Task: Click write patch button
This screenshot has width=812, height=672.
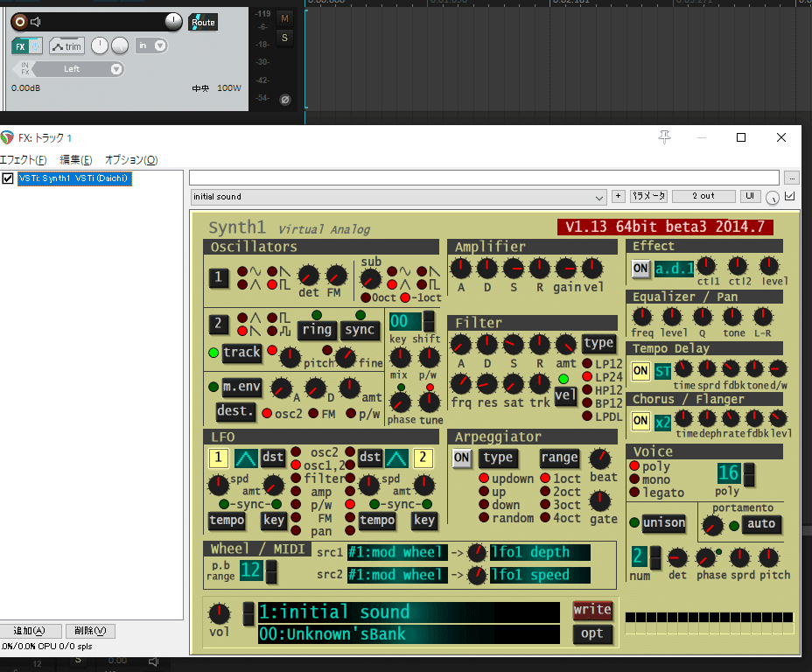Action: coord(592,611)
